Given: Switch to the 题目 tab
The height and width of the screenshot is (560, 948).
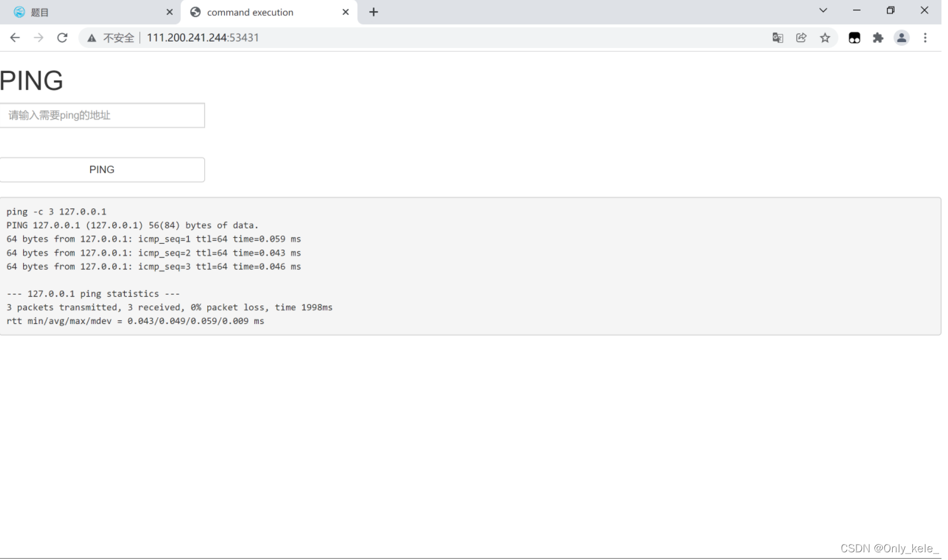Looking at the screenshot, I should point(90,12).
